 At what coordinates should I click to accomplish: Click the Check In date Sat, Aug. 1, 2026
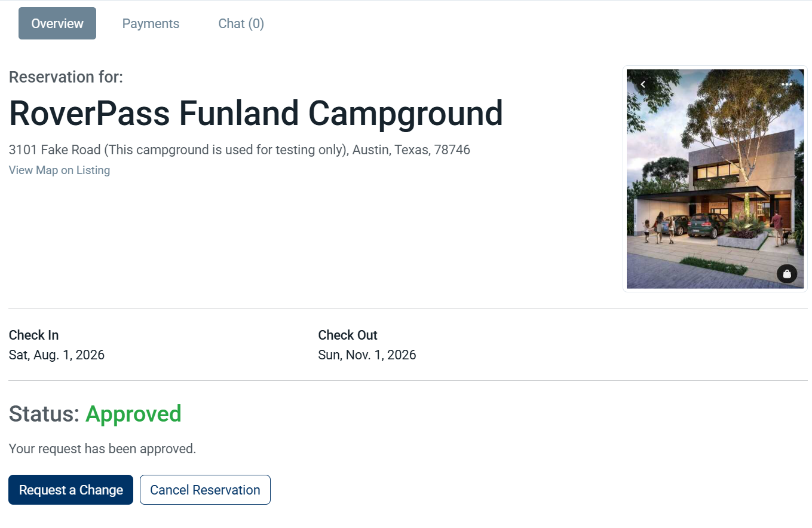(57, 355)
